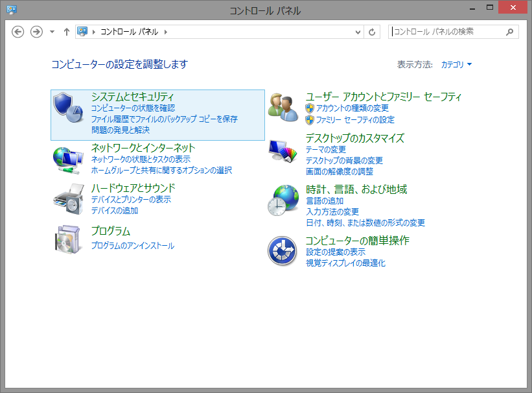
Task: Open the Clock, Language, Region globe icon
Action: point(283,200)
